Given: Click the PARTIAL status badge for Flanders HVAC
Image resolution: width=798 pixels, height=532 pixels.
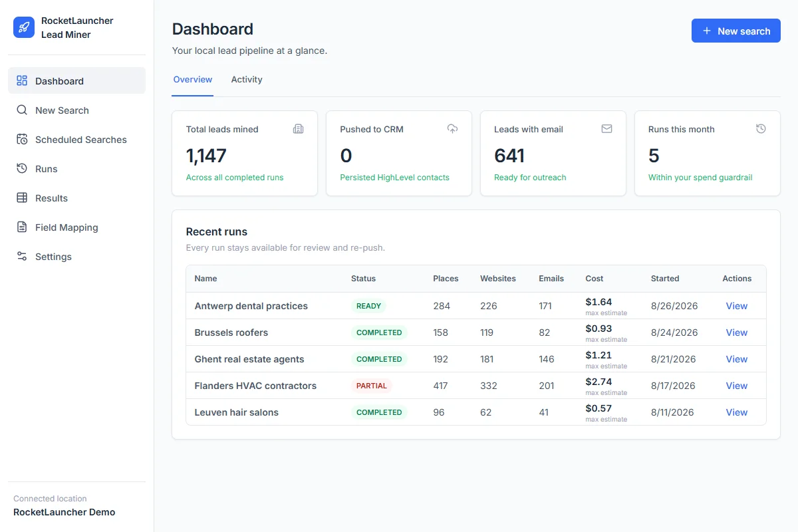Looking at the screenshot, I should coord(372,386).
